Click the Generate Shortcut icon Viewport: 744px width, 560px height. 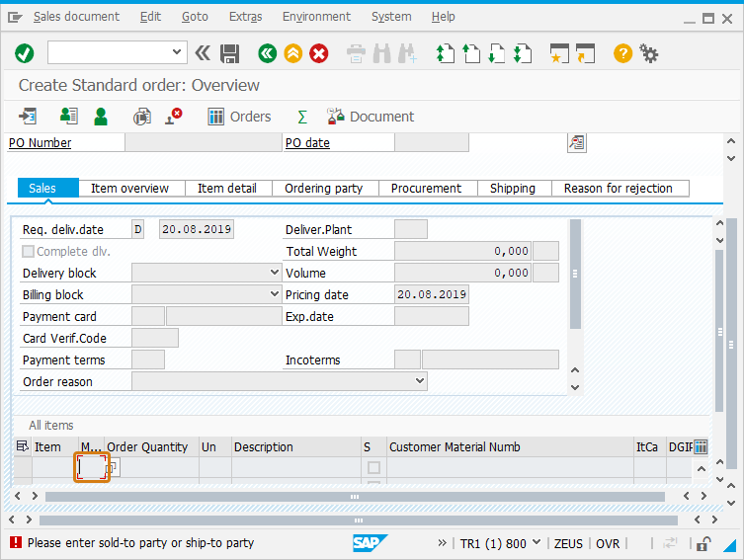(585, 53)
